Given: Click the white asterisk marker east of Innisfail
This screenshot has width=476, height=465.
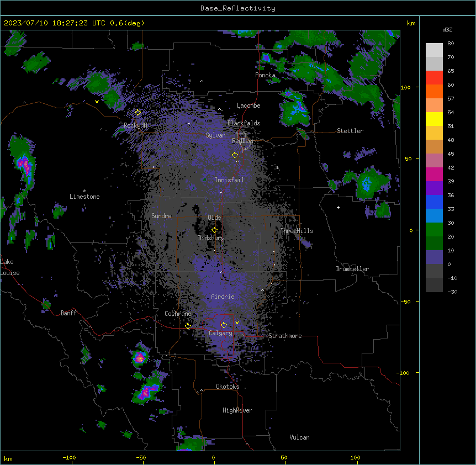Looking at the screenshot, I should coord(277,167).
